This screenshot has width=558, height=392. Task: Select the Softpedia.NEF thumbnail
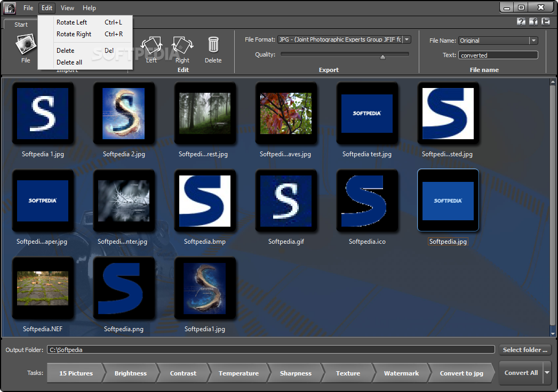43,289
